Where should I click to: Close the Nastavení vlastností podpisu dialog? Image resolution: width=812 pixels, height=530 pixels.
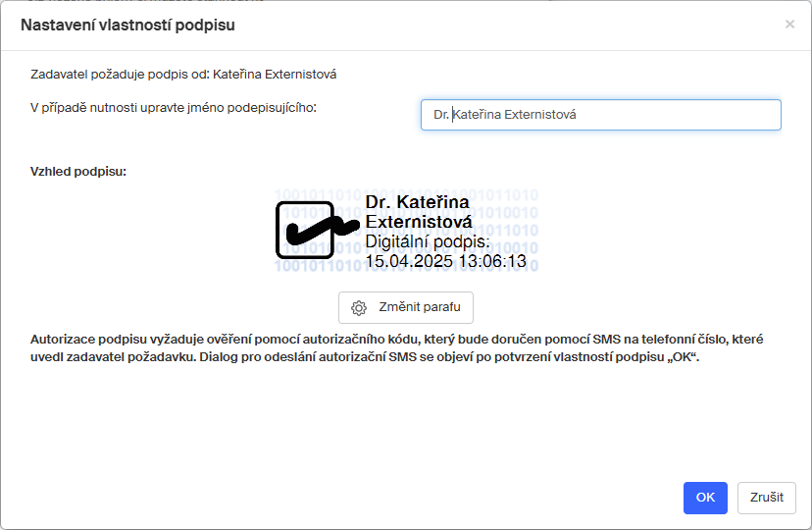point(789,25)
